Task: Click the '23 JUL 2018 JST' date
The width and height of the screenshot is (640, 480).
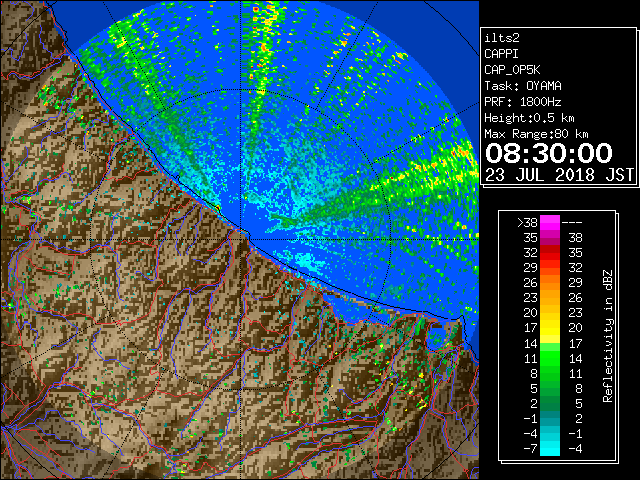Action: [x=559, y=175]
